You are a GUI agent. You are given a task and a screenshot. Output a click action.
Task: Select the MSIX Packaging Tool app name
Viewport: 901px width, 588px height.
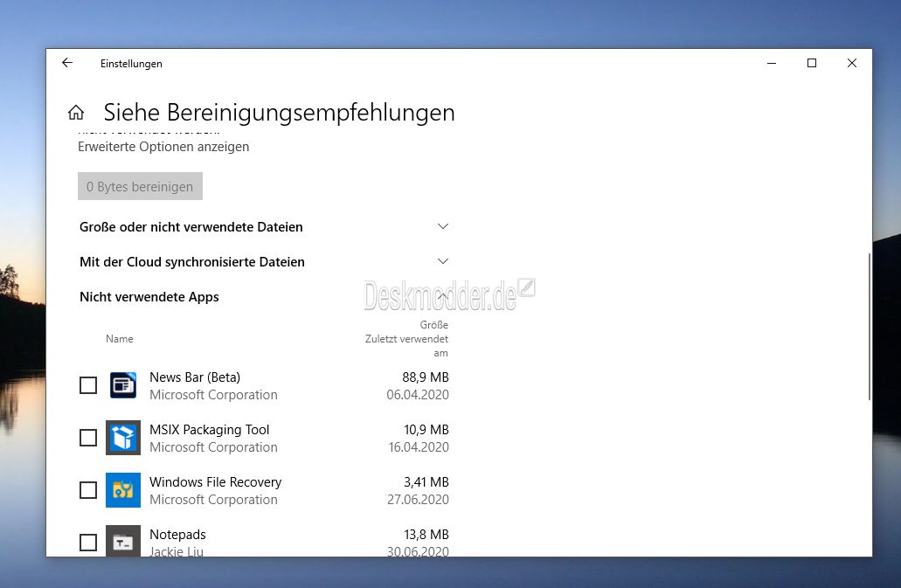(x=209, y=430)
